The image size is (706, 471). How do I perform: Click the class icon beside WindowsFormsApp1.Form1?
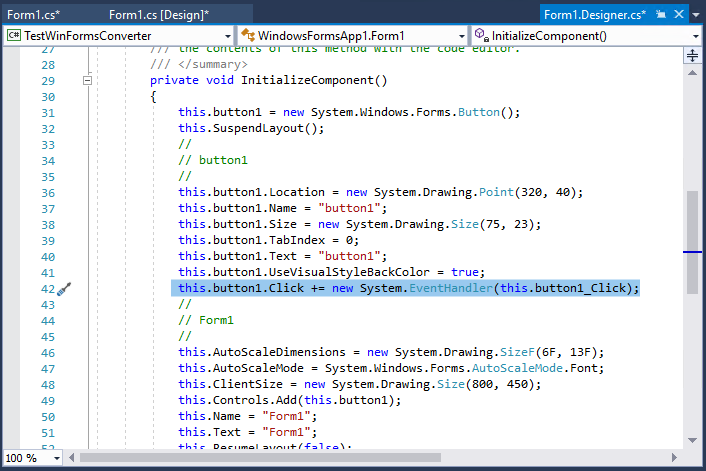coord(248,35)
